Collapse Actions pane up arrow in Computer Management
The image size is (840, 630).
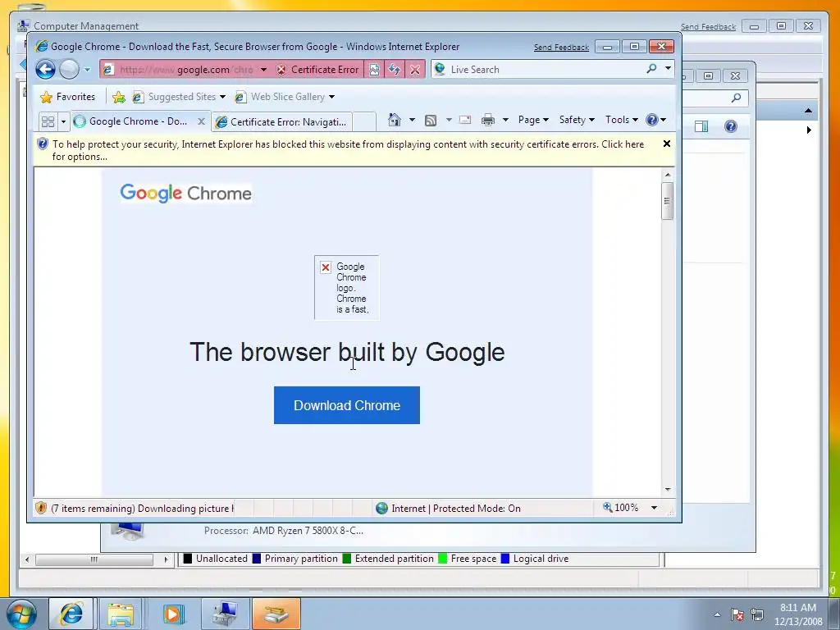[808, 111]
